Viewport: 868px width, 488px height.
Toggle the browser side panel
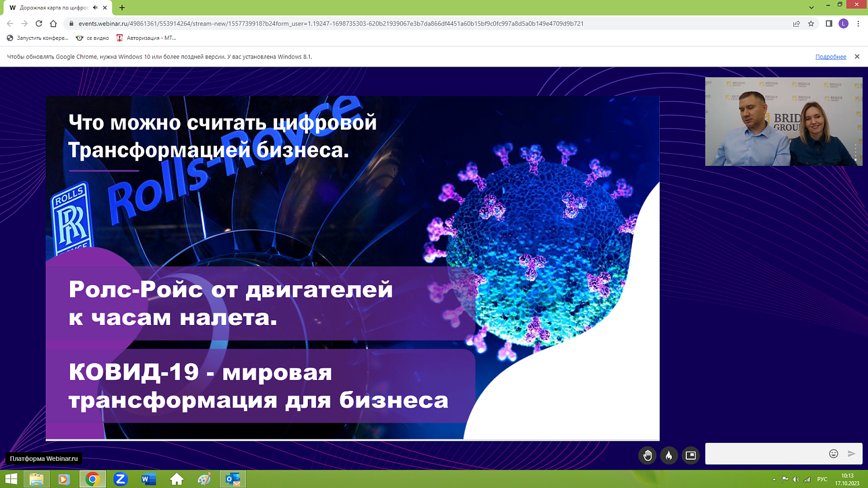(829, 24)
